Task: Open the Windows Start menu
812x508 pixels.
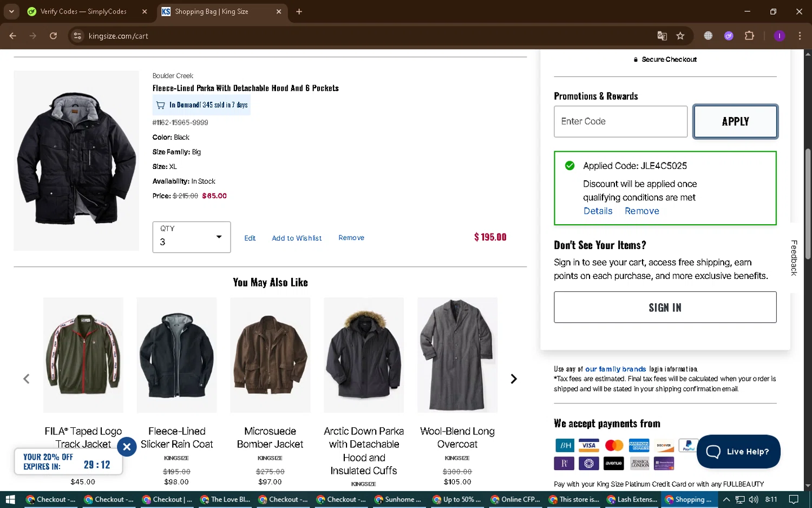Action: tap(10, 499)
